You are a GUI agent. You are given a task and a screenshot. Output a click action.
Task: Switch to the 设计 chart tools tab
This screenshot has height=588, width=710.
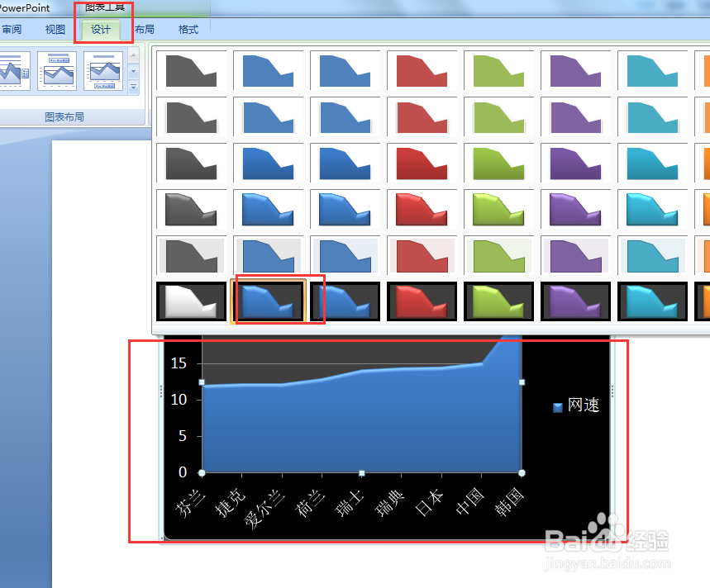(101, 30)
